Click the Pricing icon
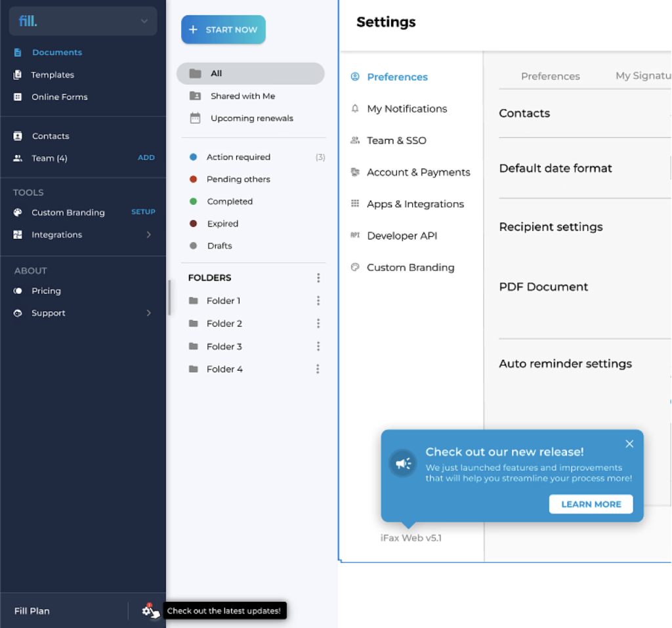Viewport: 672px width, 628px height. 18,291
